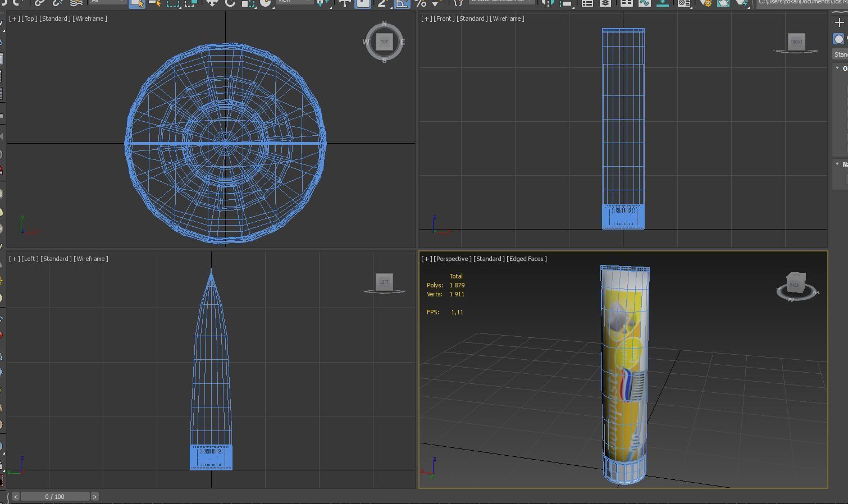Click the BACK ViewCube in Perspective viewport
The height and width of the screenshot is (504, 848).
(794, 285)
